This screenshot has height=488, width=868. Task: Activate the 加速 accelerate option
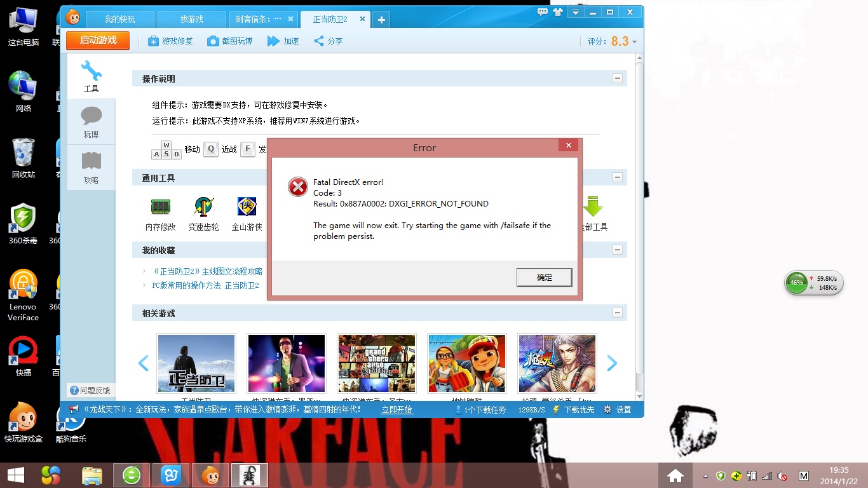click(x=283, y=41)
